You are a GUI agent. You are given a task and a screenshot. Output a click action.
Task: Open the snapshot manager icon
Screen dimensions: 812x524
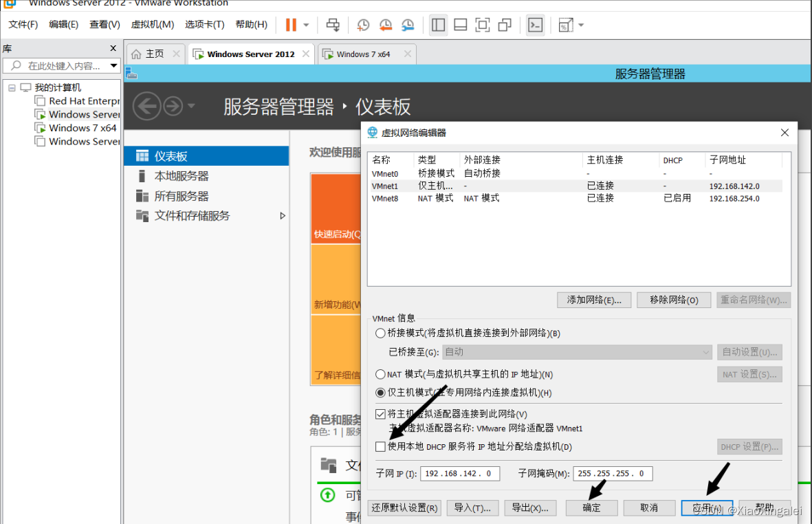(x=408, y=25)
